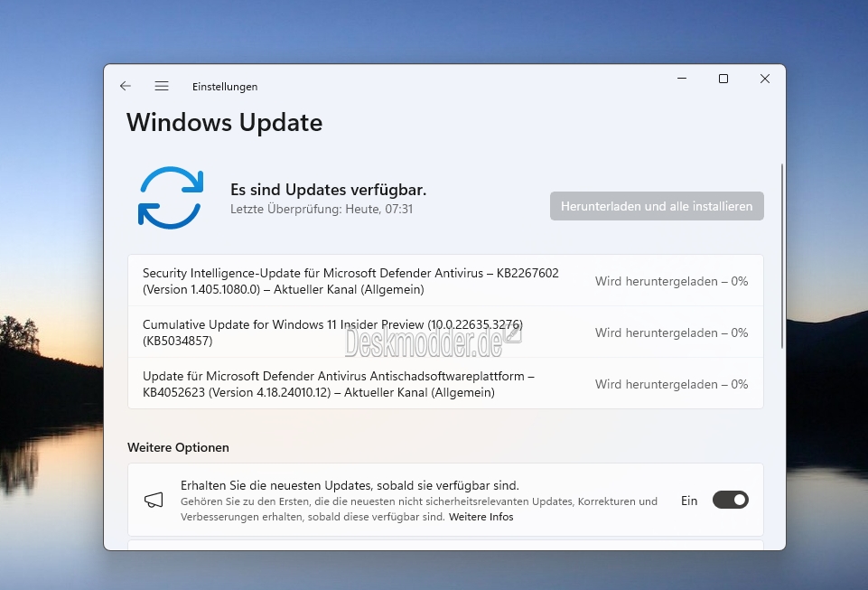Screen dimensions: 868x590
Task: Turn off the latest updates toggle switch
Action: 730,500
